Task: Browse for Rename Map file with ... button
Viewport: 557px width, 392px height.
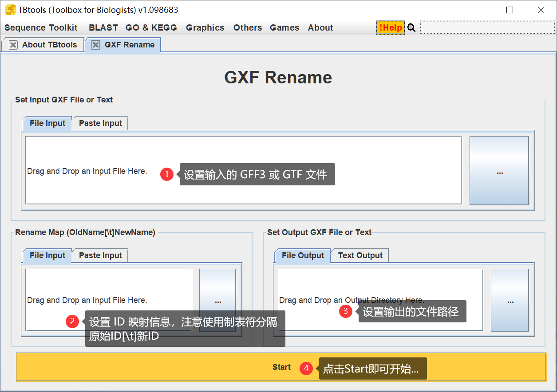Action: click(217, 300)
